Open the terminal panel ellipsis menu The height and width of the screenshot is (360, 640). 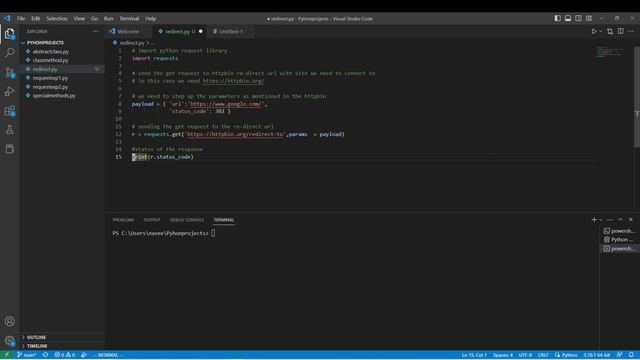pyautogui.click(x=610, y=220)
